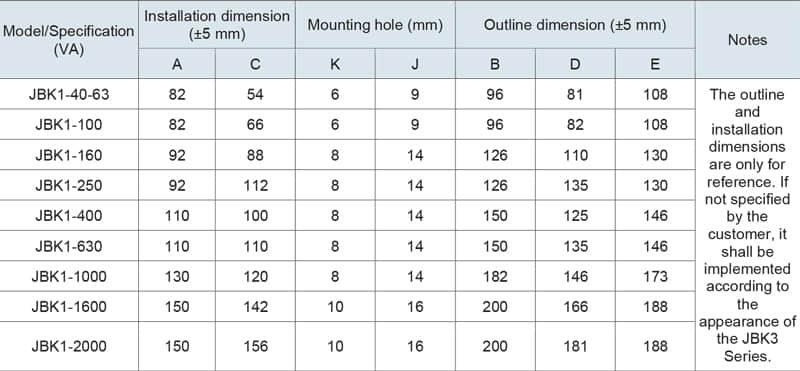Click the Installation dimension header
Image resolution: width=800 pixels, height=371 pixels.
pyautogui.click(x=217, y=25)
